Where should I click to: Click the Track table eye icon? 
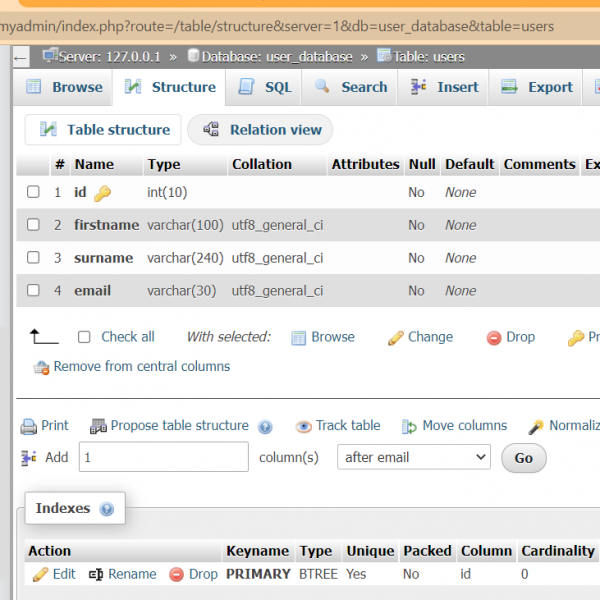pos(304,427)
